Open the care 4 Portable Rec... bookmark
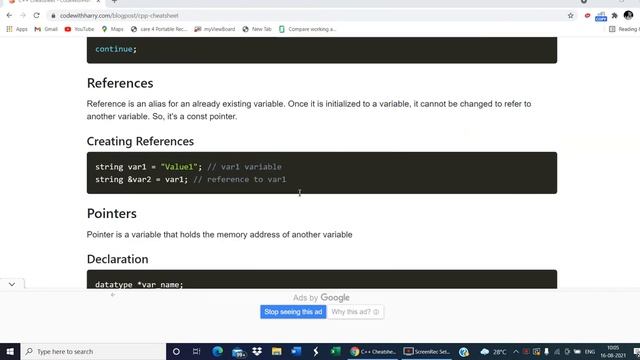Screen dimensions: 640x360 (159, 29)
